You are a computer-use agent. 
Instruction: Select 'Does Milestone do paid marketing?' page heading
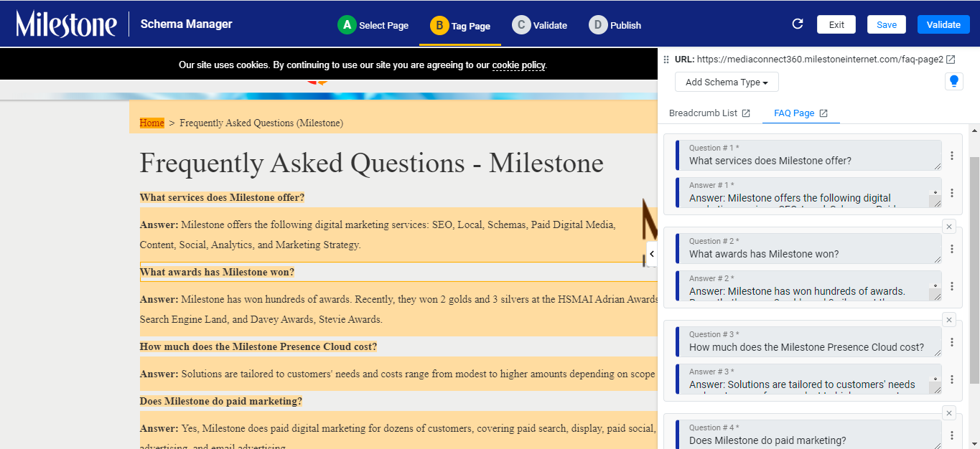click(x=221, y=401)
